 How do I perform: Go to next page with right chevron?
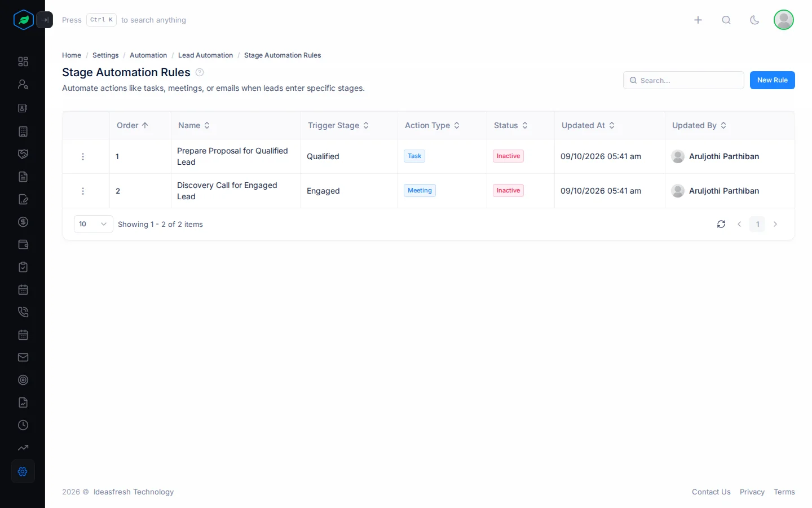pos(775,224)
